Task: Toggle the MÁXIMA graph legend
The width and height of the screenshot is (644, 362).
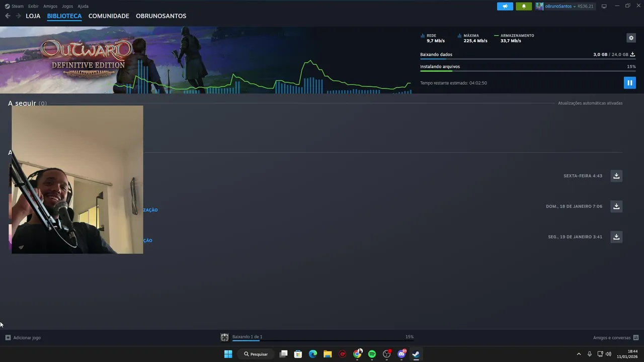Action: 472,38
